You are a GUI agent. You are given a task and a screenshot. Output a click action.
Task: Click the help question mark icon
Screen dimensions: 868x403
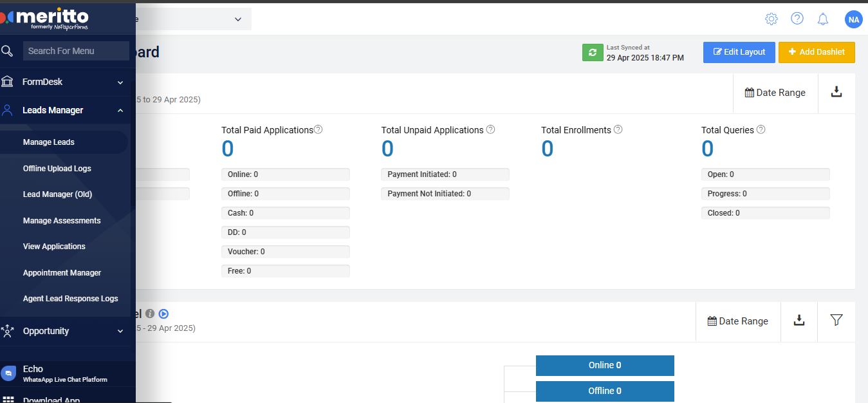point(797,19)
